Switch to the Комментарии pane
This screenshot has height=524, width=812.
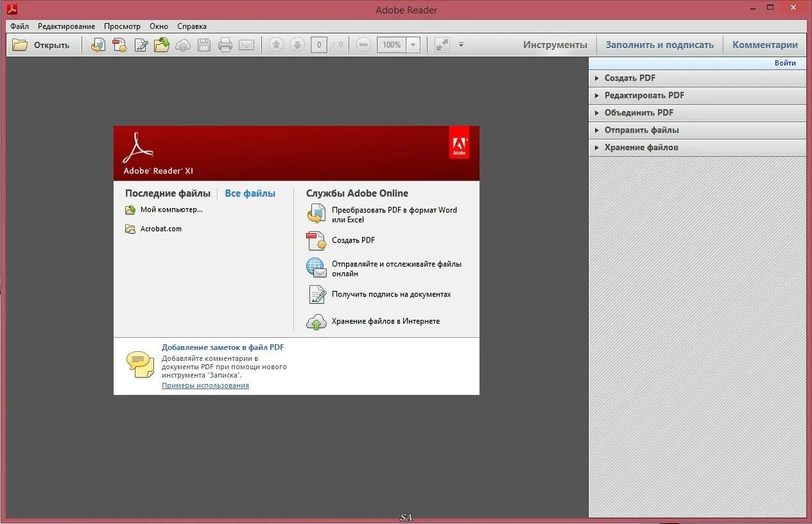coord(765,45)
